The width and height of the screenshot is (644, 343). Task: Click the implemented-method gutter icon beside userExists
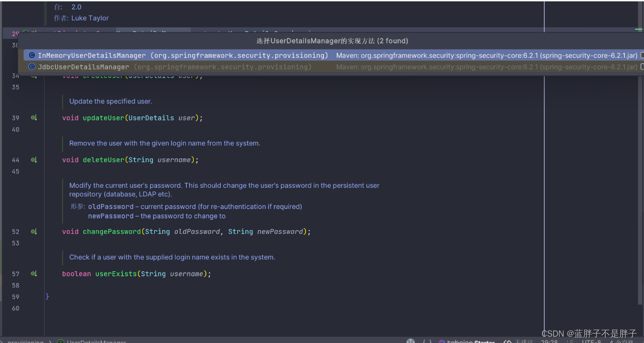(x=34, y=273)
